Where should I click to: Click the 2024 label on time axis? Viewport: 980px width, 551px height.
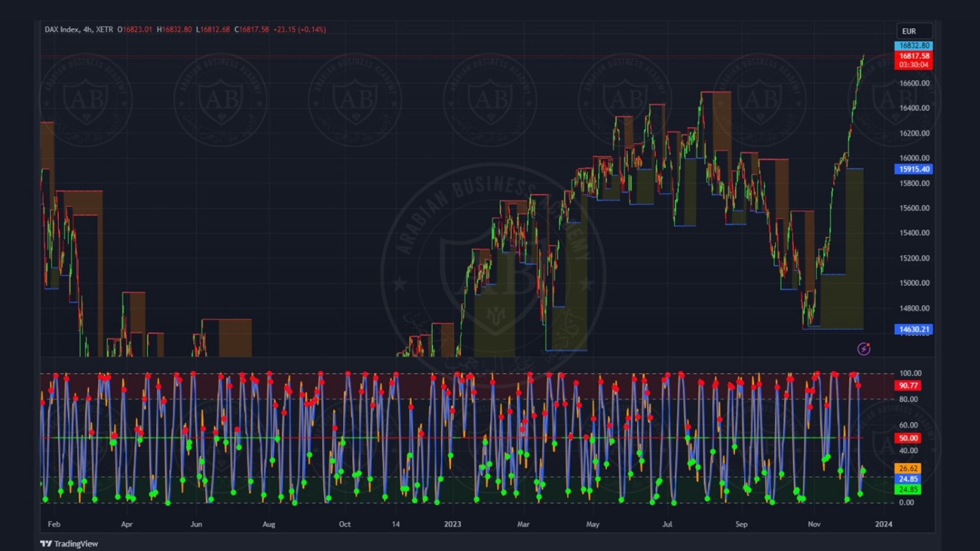pos(884,524)
